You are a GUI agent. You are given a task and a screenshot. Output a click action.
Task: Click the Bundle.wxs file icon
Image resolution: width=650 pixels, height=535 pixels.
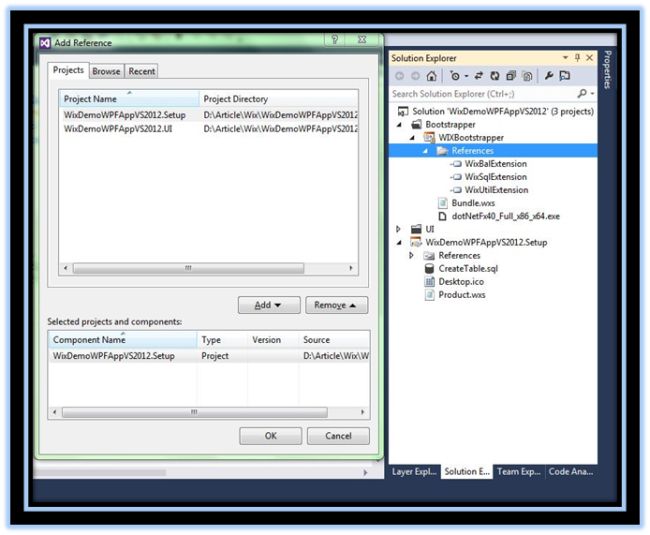click(443, 203)
